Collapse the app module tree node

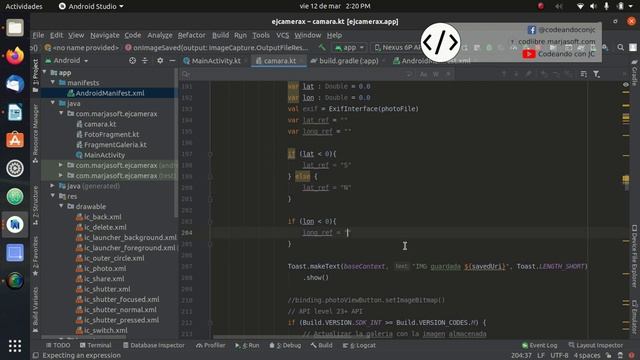44,72
